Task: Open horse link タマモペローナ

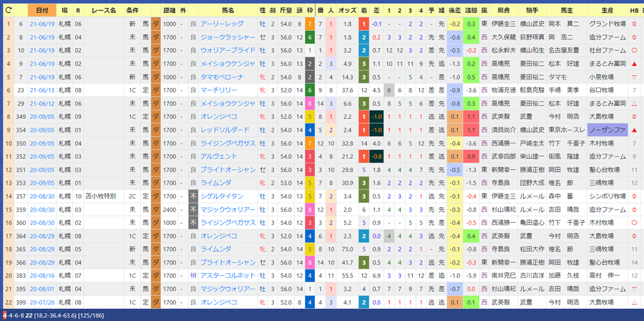Action: point(222,77)
